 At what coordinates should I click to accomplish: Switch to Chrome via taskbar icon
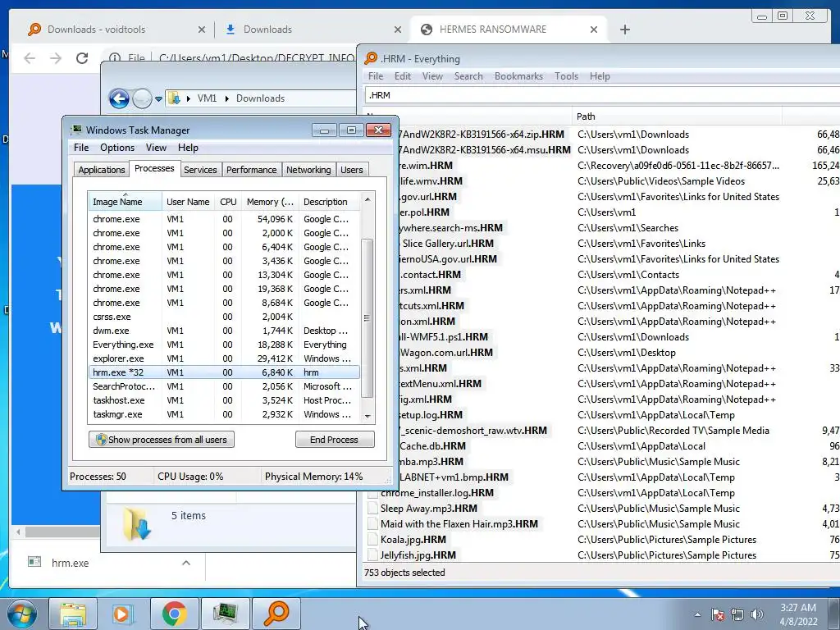point(174,614)
